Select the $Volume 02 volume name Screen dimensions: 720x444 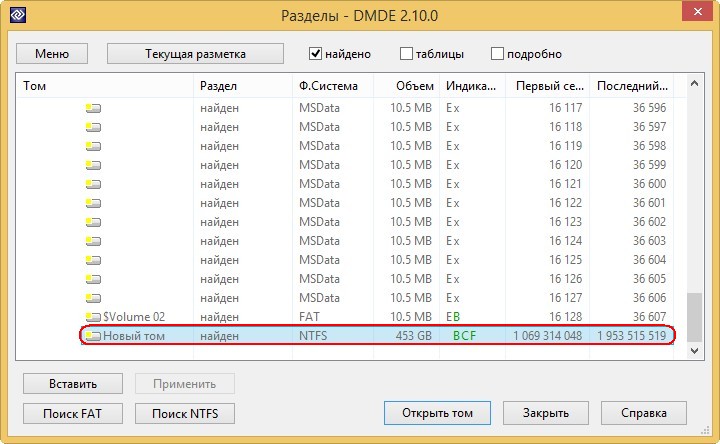point(134,317)
